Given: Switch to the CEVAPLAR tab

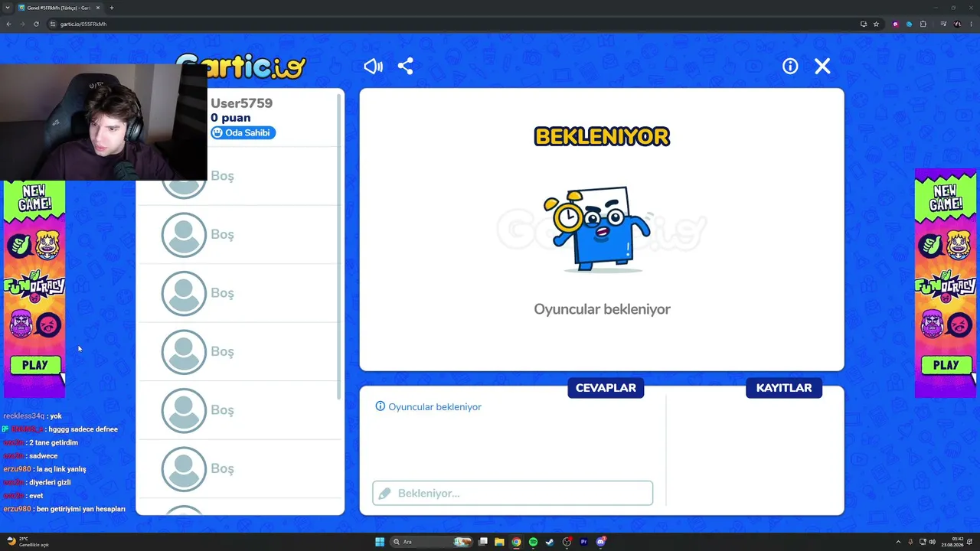Looking at the screenshot, I should (606, 388).
